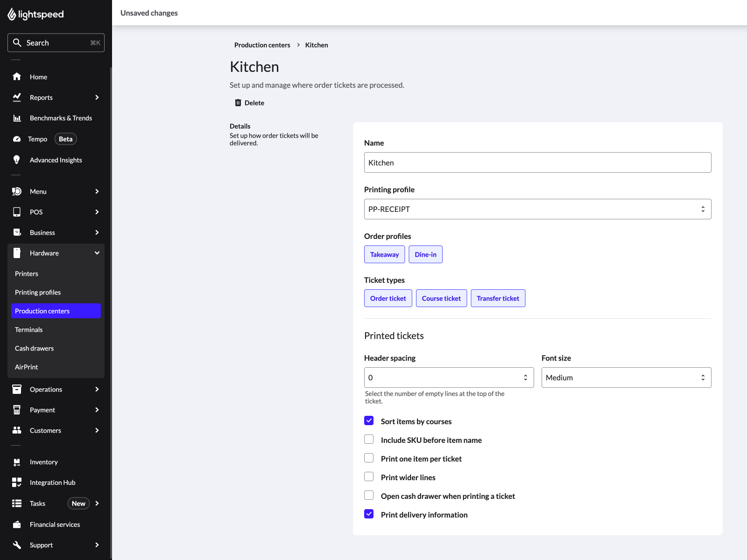
Task: Enable Print wider lines checkbox
Action: 369,477
